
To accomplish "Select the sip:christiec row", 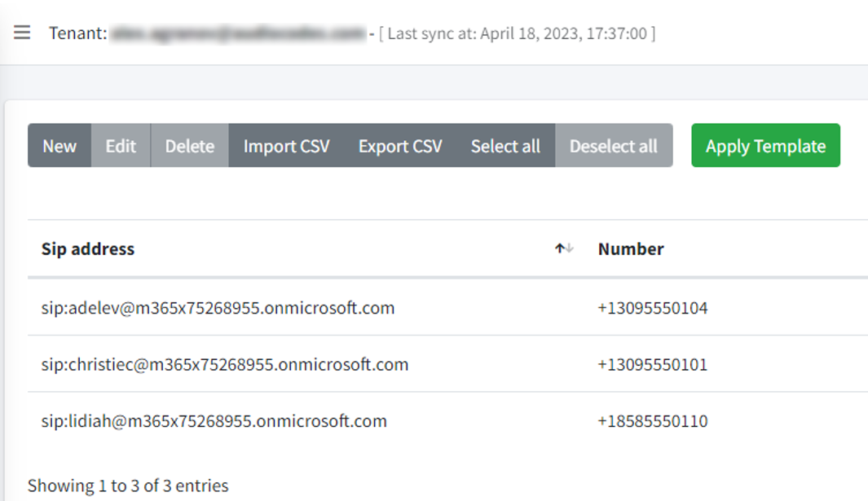I will pyautogui.click(x=447, y=364).
